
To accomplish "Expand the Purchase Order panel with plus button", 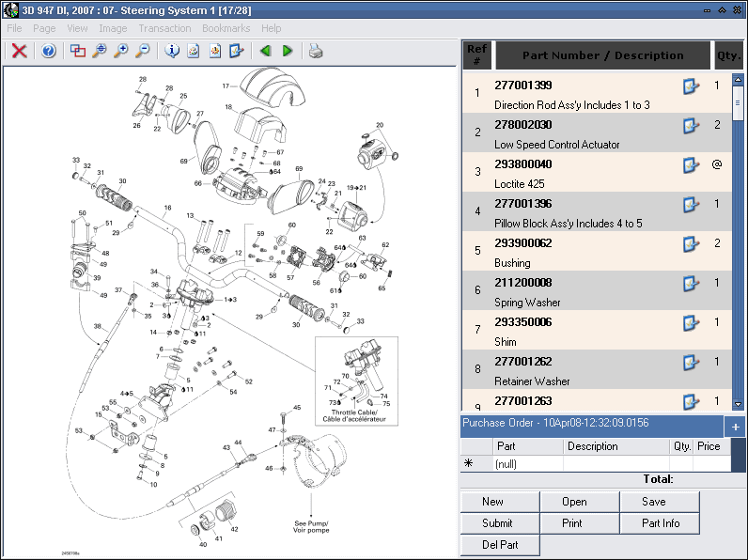I will tap(735, 427).
